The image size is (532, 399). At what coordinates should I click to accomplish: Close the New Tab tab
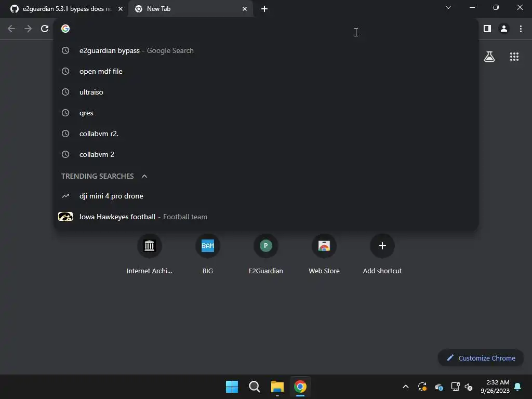(x=245, y=9)
